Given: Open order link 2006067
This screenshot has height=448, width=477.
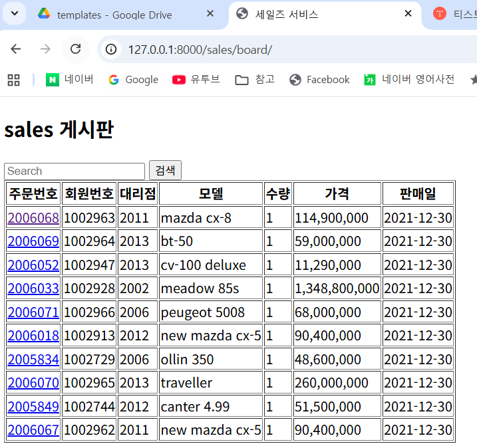Looking at the screenshot, I should pos(33,429).
